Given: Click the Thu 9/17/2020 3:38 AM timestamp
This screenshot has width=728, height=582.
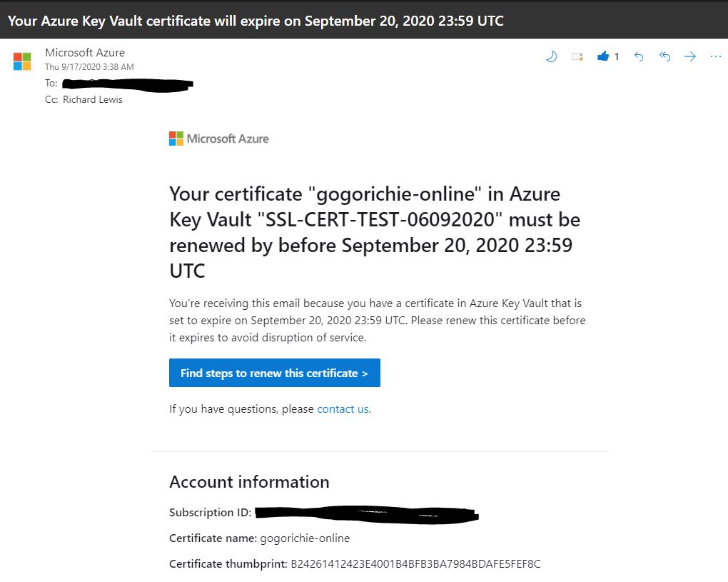Looking at the screenshot, I should click(x=90, y=67).
